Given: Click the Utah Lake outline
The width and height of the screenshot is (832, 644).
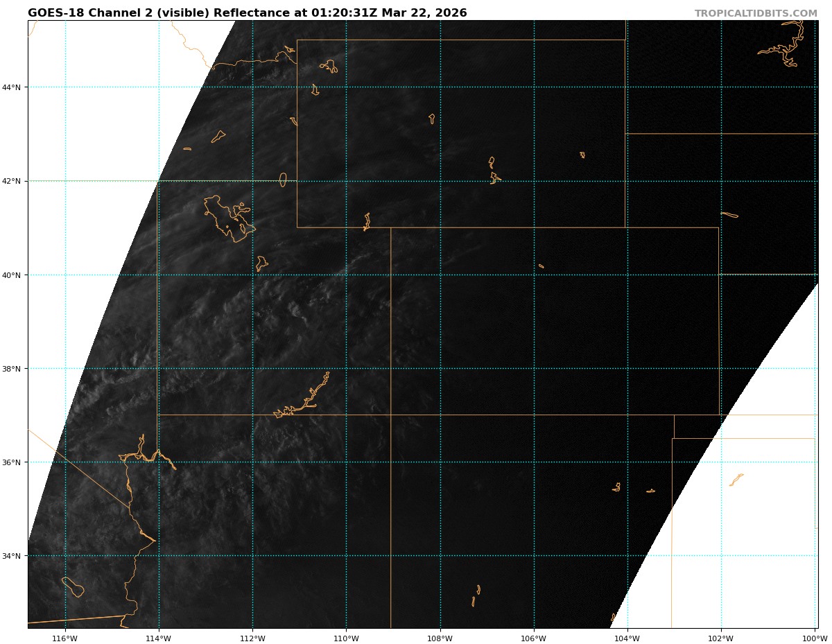Looking at the screenshot, I should coord(261,263).
